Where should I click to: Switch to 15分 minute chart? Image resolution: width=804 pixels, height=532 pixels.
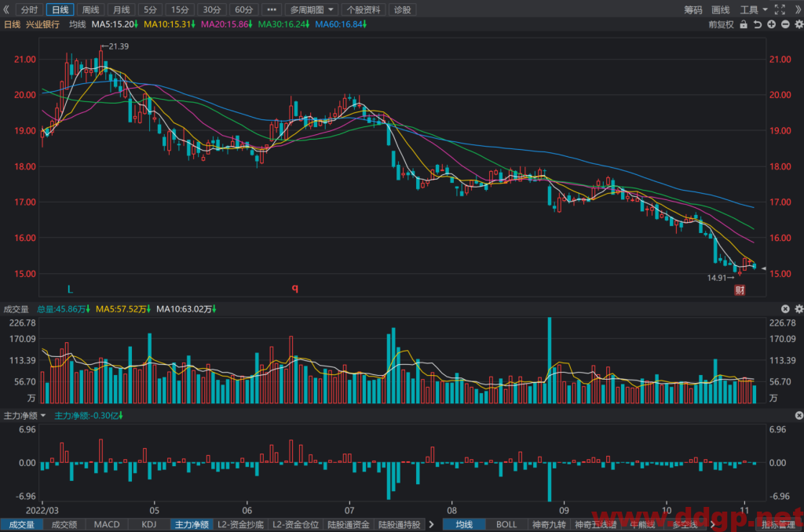tap(180, 9)
